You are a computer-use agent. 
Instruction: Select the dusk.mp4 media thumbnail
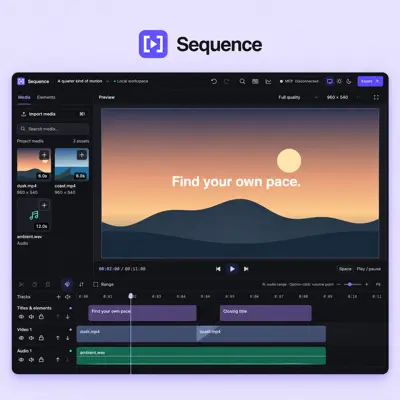pyautogui.click(x=34, y=165)
